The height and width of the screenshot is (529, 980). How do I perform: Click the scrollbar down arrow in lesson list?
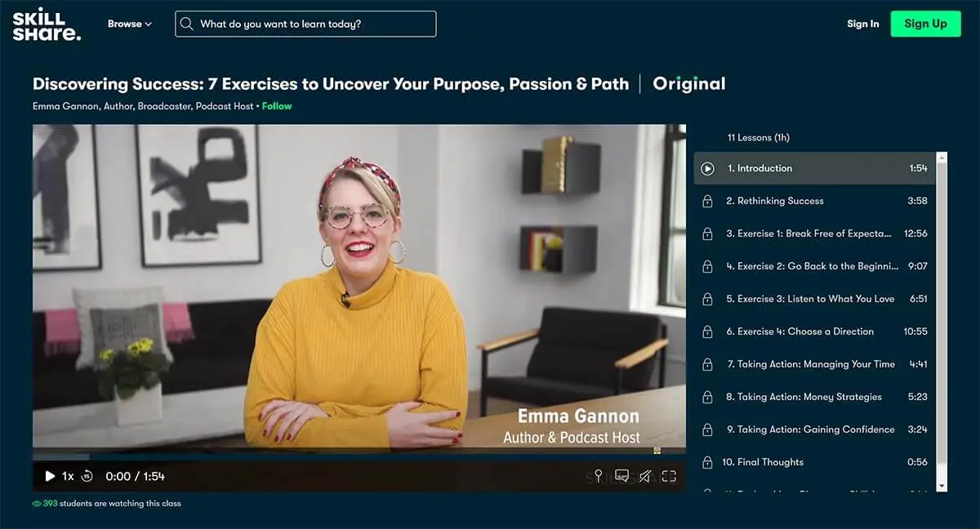(942, 486)
